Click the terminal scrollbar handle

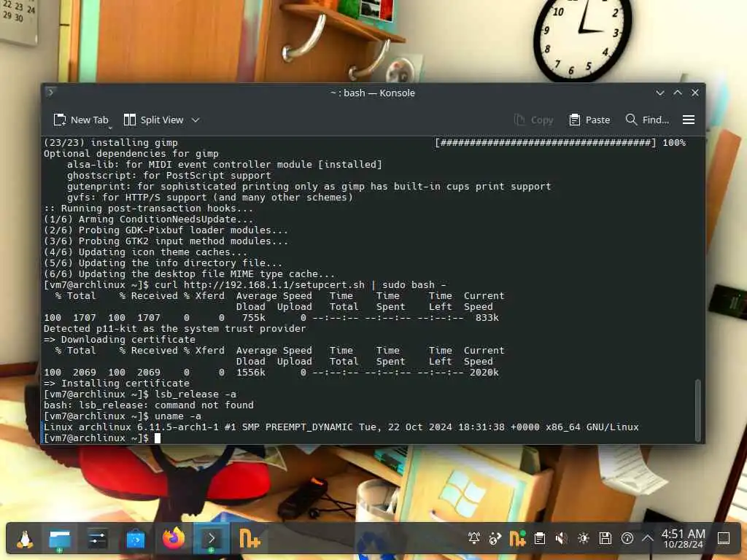[698, 410]
